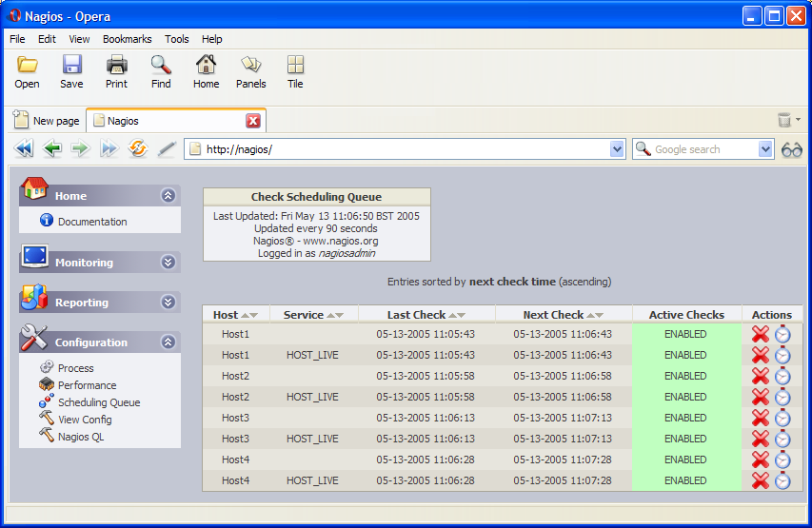
Task: Click the Documentation info icon
Action: click(47, 221)
